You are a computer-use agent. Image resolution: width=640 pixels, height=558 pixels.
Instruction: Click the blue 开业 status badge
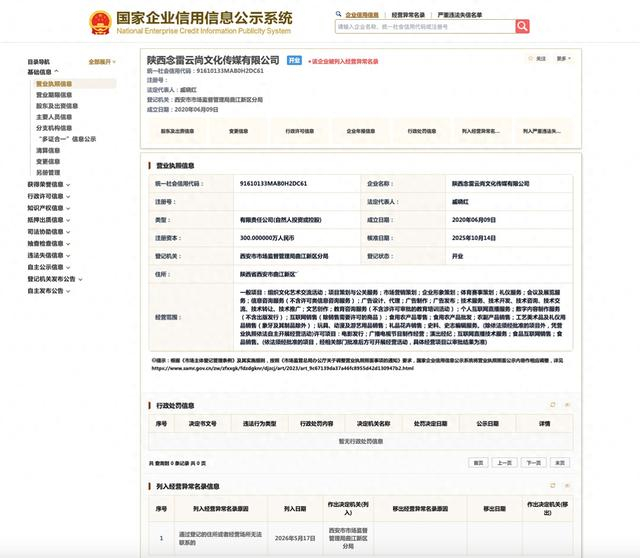coord(294,60)
